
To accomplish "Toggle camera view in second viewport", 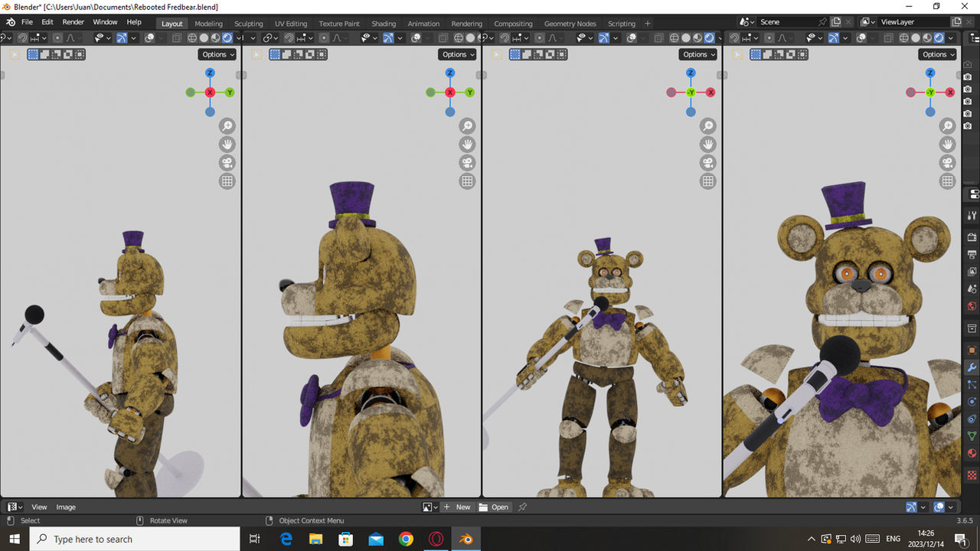I will (467, 163).
